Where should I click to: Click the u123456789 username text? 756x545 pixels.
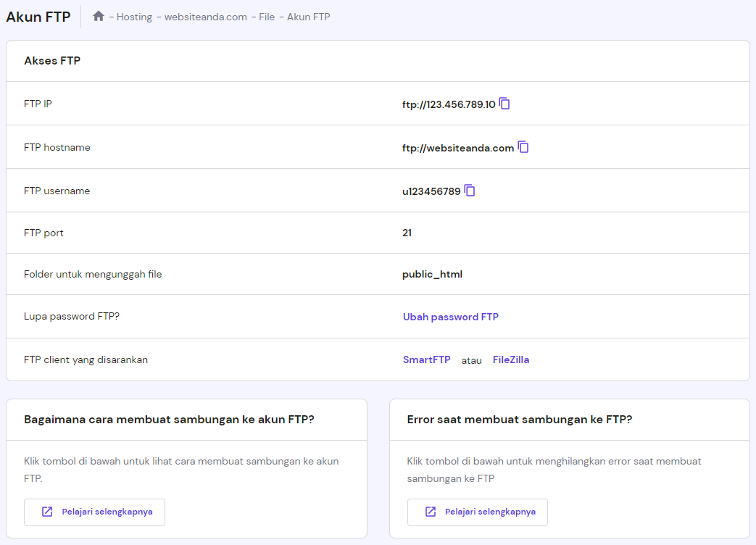(x=431, y=191)
